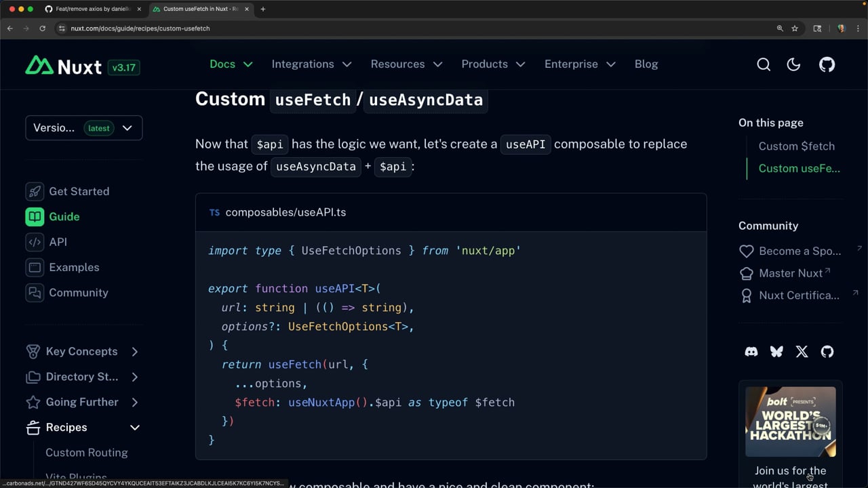Expand the Docs navigation menu
The image size is (868, 488).
tap(231, 64)
